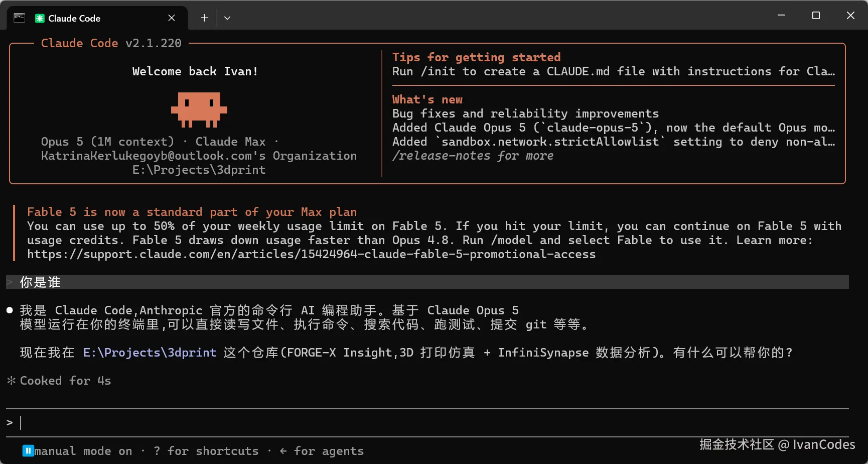Screen dimensions: 868x464
Task: Click 'Bug fixes and reliability improvements' line
Action: pyautogui.click(x=525, y=113)
